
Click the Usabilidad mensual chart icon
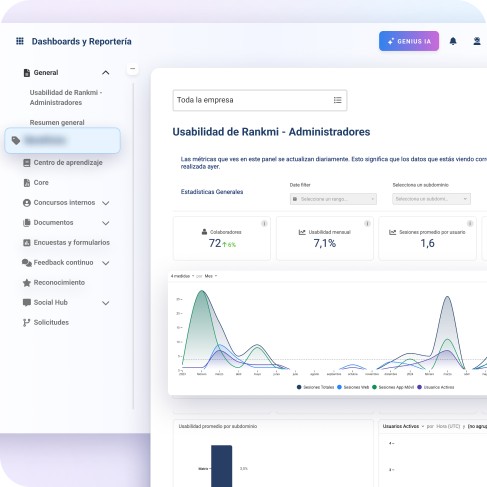pos(302,232)
